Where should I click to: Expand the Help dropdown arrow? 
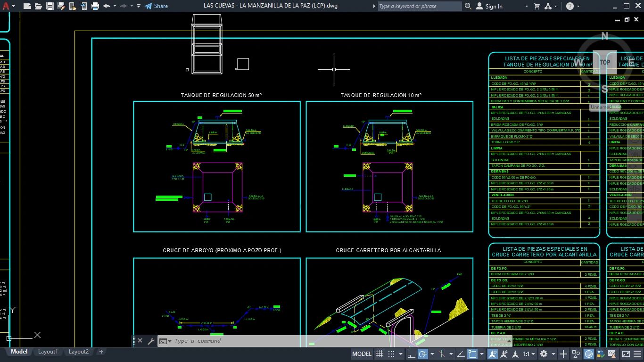pyautogui.click(x=578, y=6)
